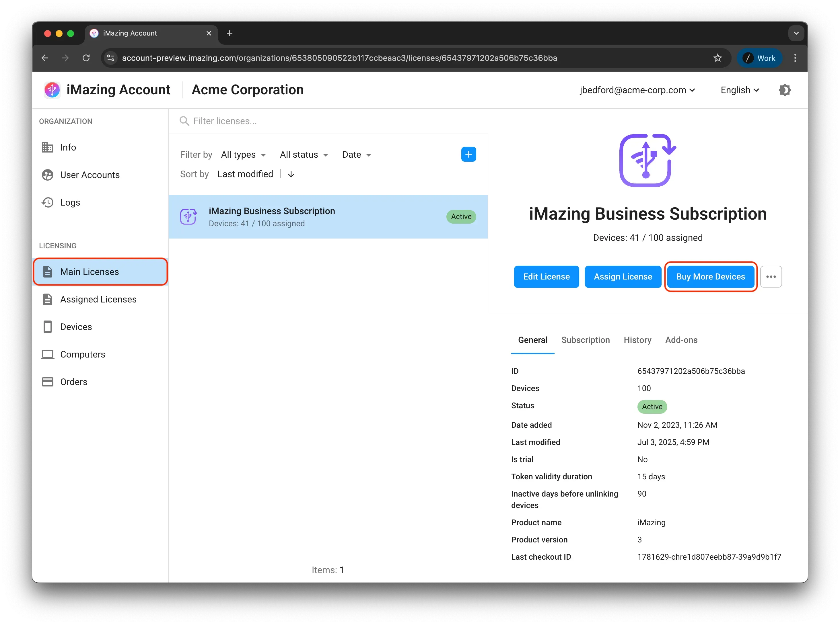This screenshot has height=625, width=840.
Task: Open the All status filter dropdown
Action: point(304,155)
